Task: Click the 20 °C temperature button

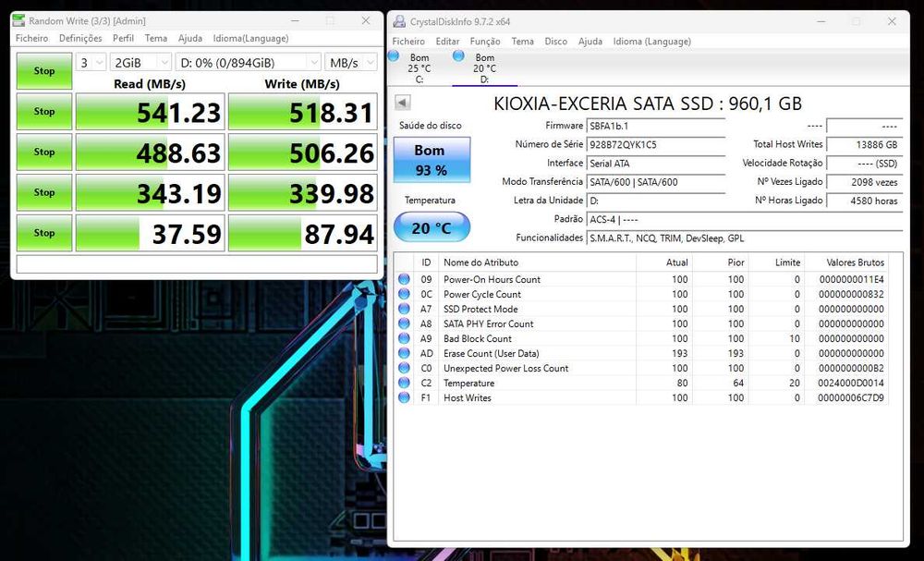Action: pyautogui.click(x=432, y=227)
